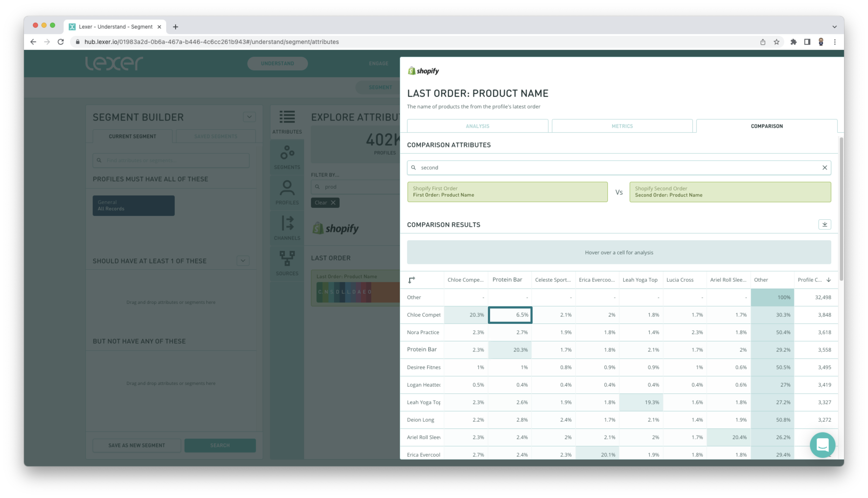The image size is (868, 498).
Task: Open the Metrics tab
Action: click(x=622, y=126)
